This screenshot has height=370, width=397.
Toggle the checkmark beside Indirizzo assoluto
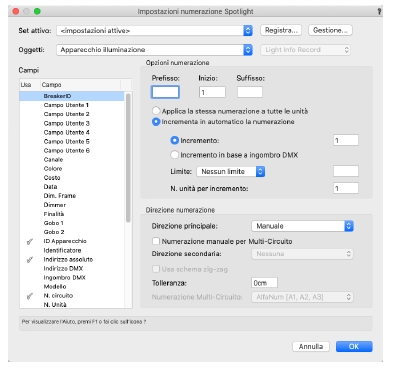pos(30,260)
